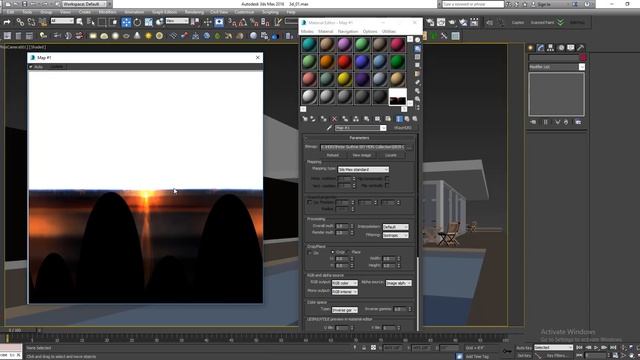Toggle the Backlight icon in Material Editor
Viewport: 640px width, 360px height.
tap(418, 49)
